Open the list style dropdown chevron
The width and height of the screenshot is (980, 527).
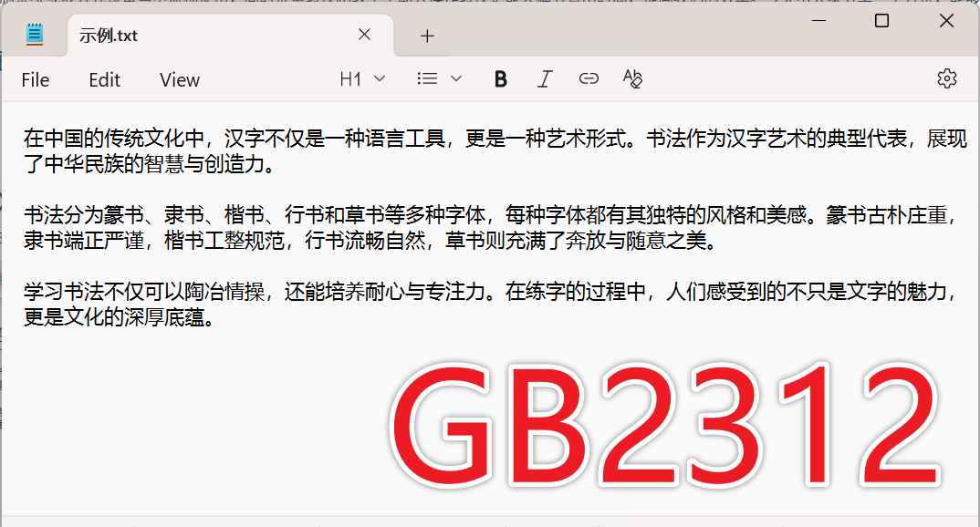coord(455,79)
